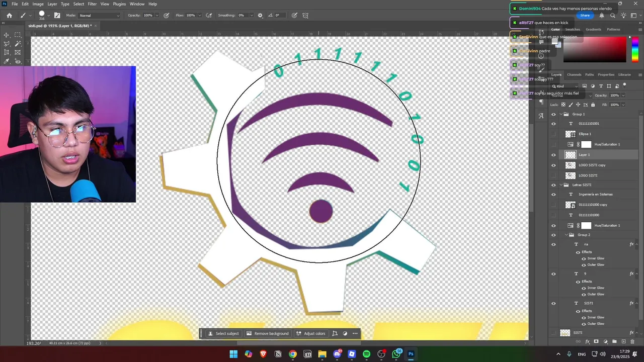The image size is (644, 362).
Task: Hide the Group 1 layer group
Action: [x=553, y=114]
